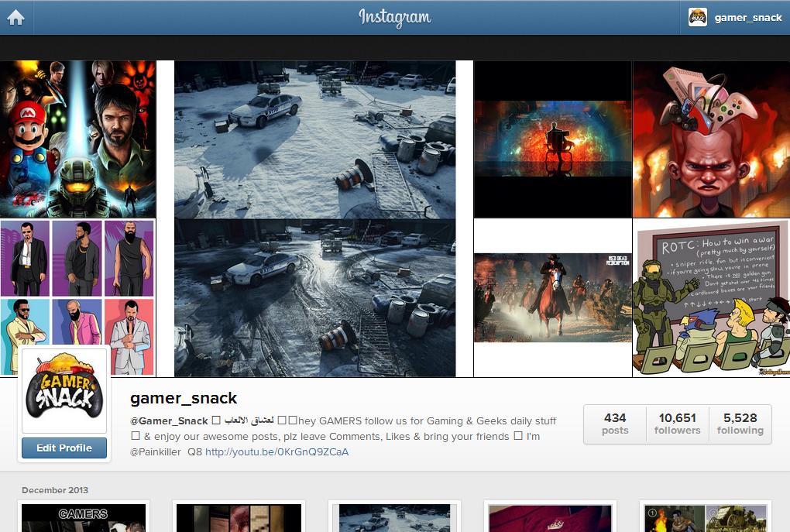
Task: Open the dark red post thumbnail
Action: pyautogui.click(x=550, y=517)
